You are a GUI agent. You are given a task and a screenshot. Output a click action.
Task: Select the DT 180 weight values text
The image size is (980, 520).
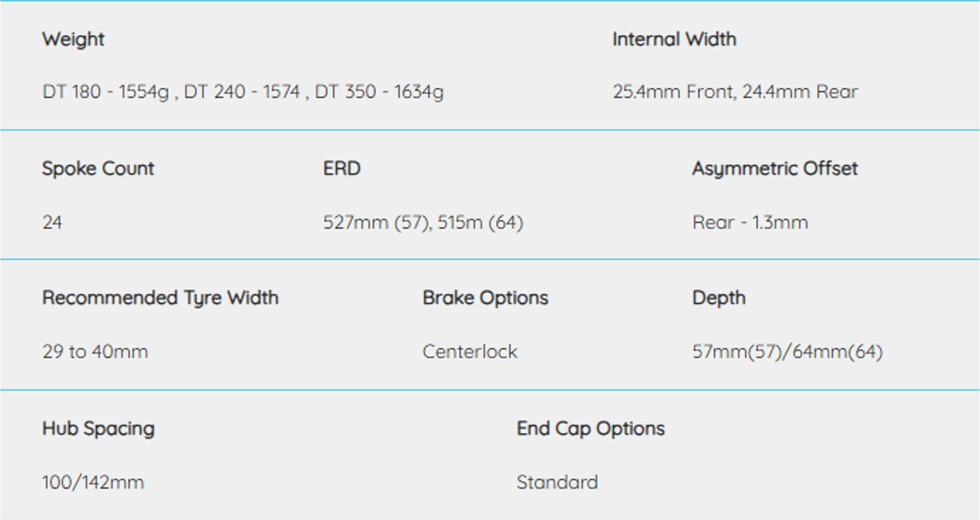point(243,92)
